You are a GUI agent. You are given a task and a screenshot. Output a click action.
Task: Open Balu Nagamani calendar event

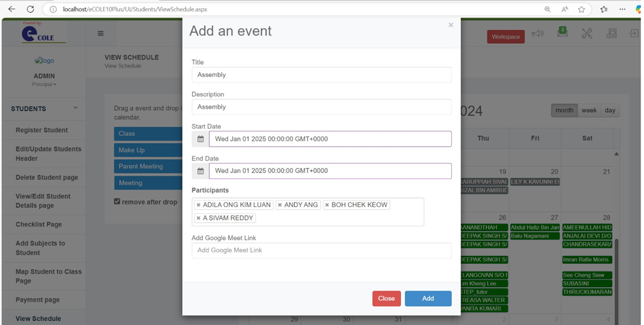[x=535, y=236]
